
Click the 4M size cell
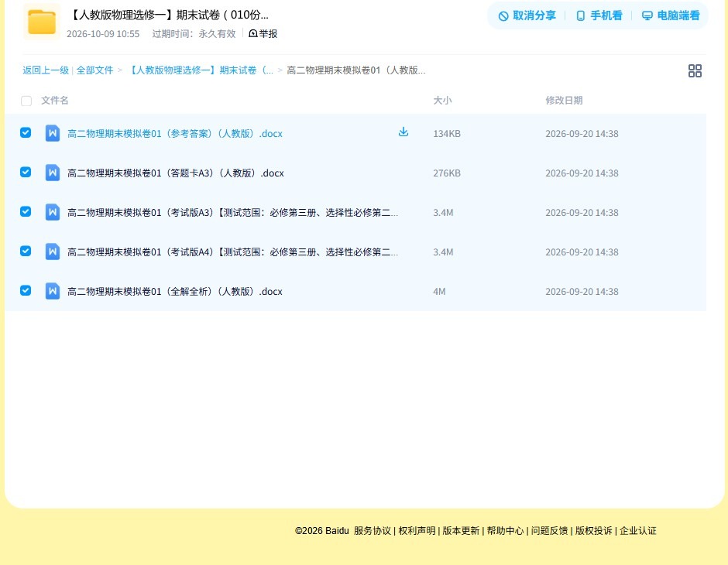click(439, 291)
